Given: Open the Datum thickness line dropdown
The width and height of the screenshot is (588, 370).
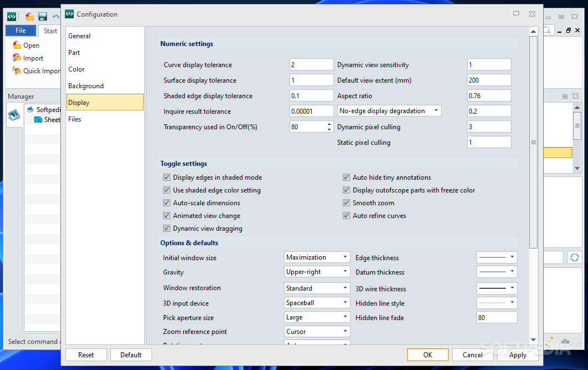Looking at the screenshot, I should tap(497, 272).
